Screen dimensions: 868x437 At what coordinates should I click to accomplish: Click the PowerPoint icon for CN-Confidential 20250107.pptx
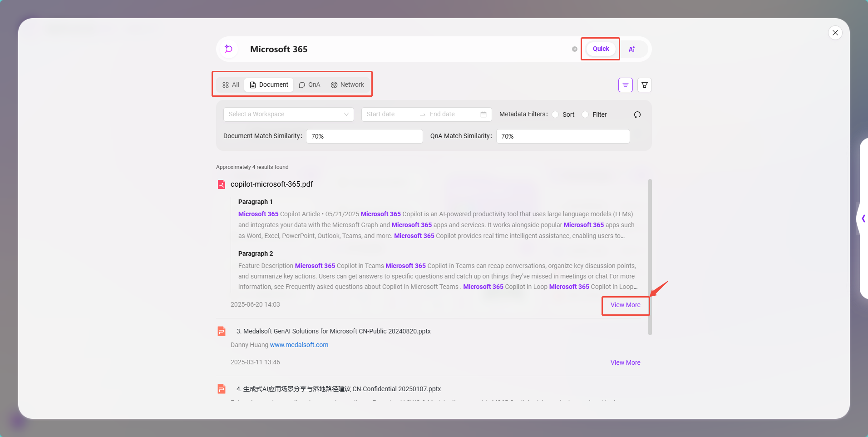point(222,389)
